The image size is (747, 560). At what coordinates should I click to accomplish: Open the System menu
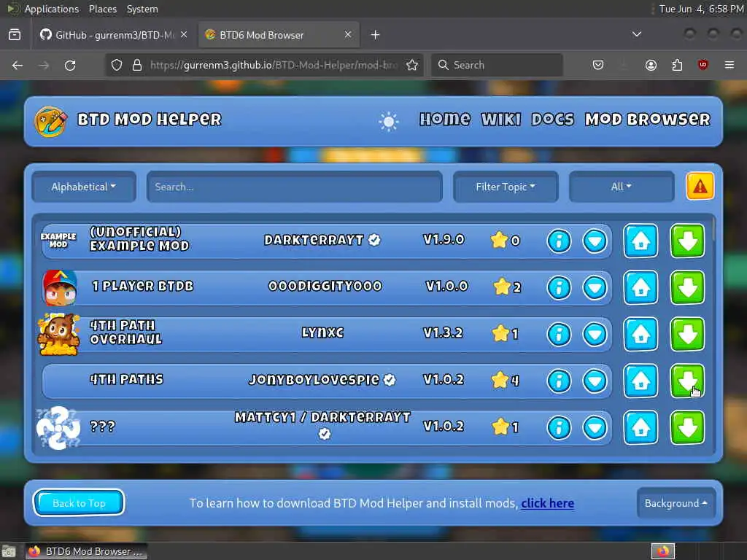pos(142,9)
